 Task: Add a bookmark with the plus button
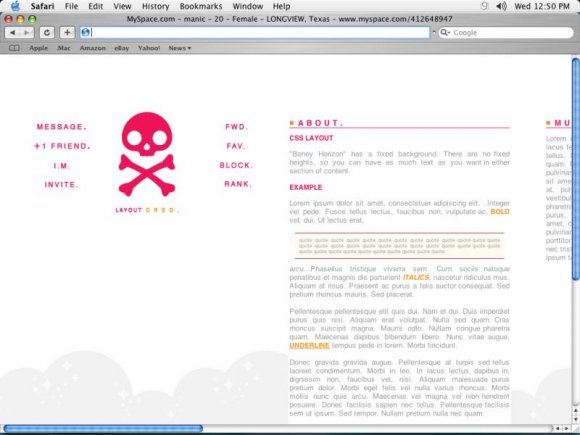coord(67,33)
